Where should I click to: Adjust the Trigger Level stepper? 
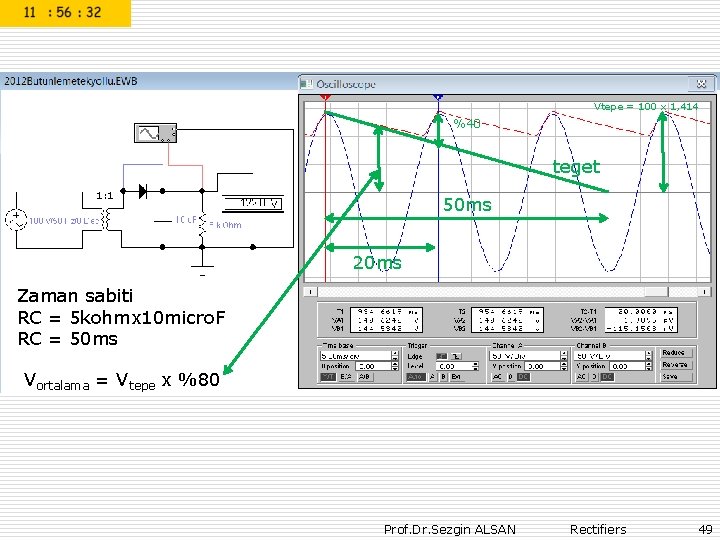click(x=475, y=366)
